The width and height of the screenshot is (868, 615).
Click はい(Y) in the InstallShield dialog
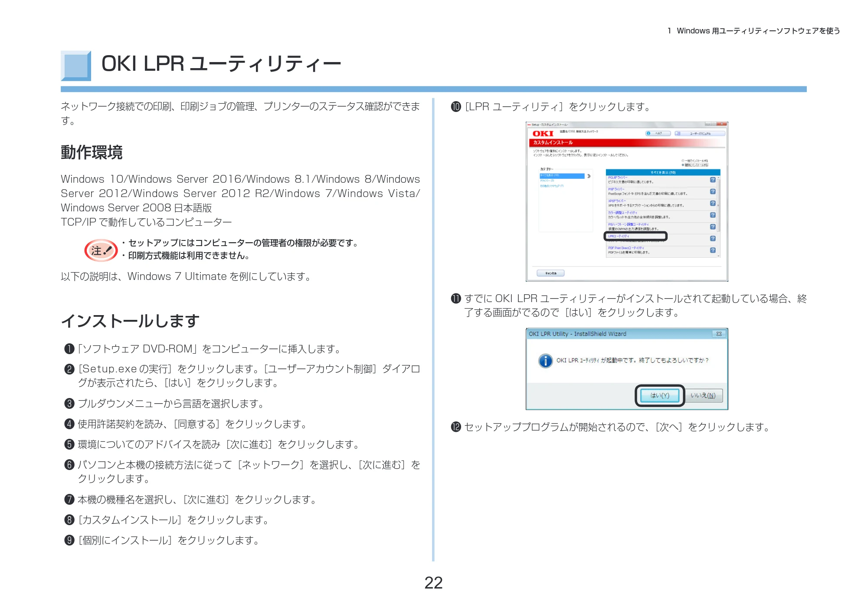(660, 395)
